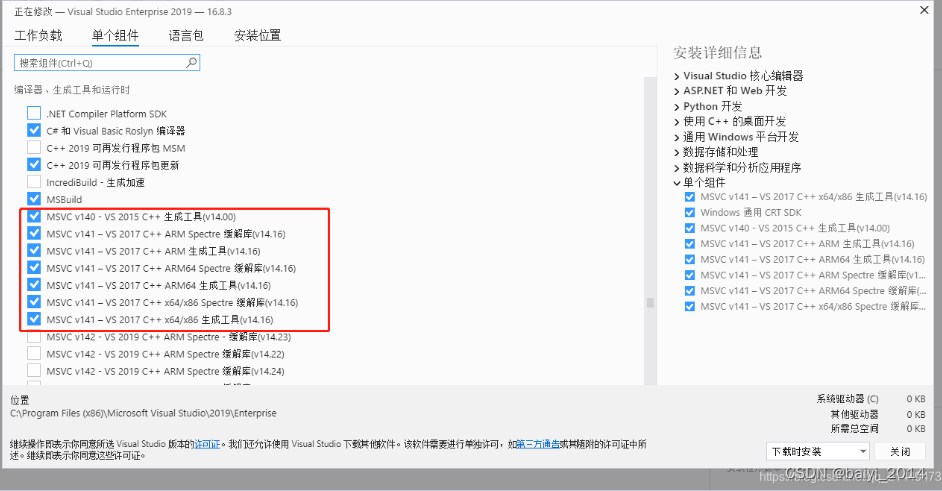Expand 使用 C++ 的桌面开发 details
942x491 pixels.
pyautogui.click(x=677, y=122)
